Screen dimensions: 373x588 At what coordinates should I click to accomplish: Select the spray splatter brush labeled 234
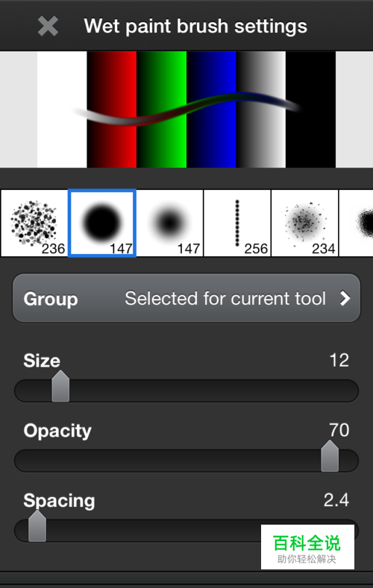(x=304, y=223)
